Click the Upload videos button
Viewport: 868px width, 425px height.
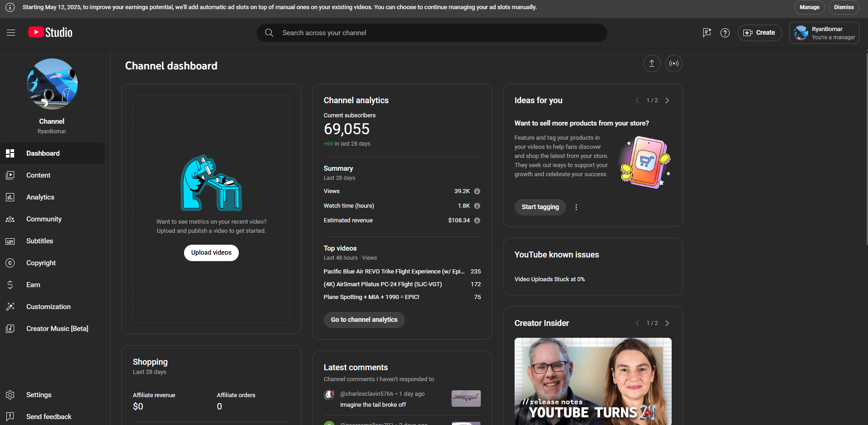pyautogui.click(x=211, y=253)
